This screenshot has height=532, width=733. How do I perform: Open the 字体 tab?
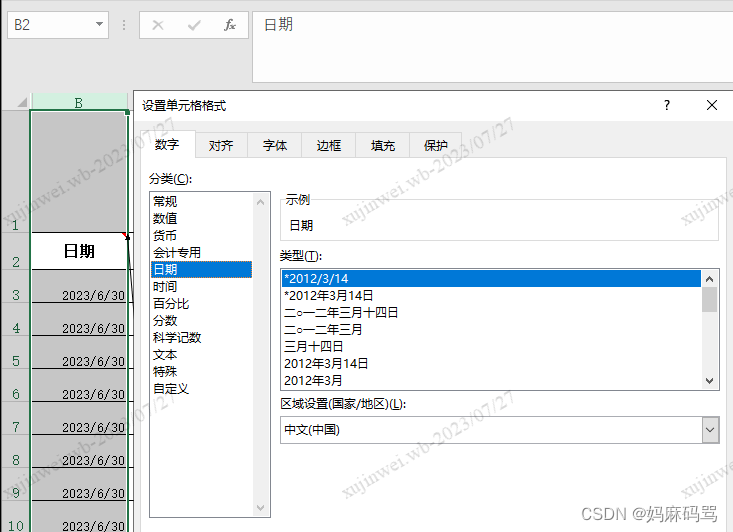pos(274,145)
